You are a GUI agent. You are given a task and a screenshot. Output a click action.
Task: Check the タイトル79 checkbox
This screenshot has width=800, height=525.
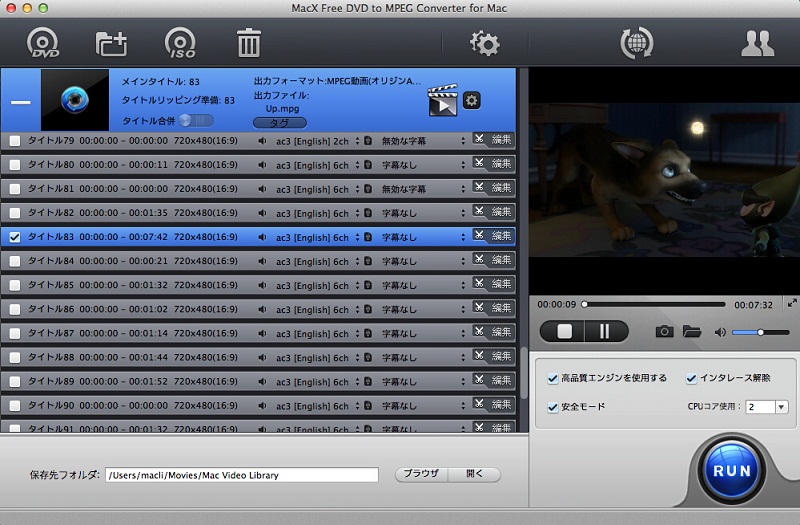(15, 141)
